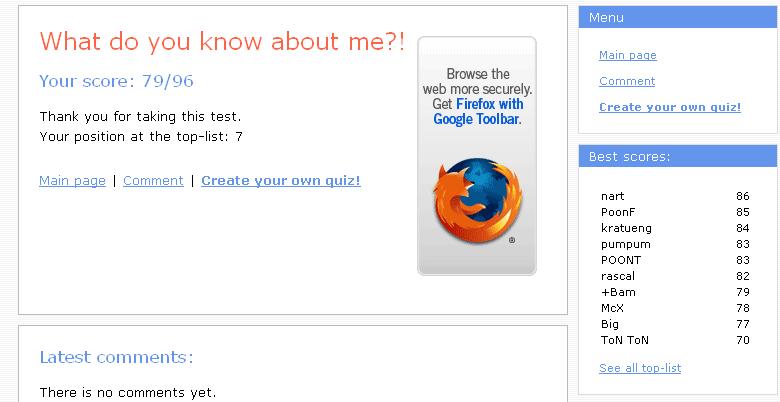Click nart entry in best scores
The width and height of the screenshot is (780, 402).
pyautogui.click(x=675, y=196)
